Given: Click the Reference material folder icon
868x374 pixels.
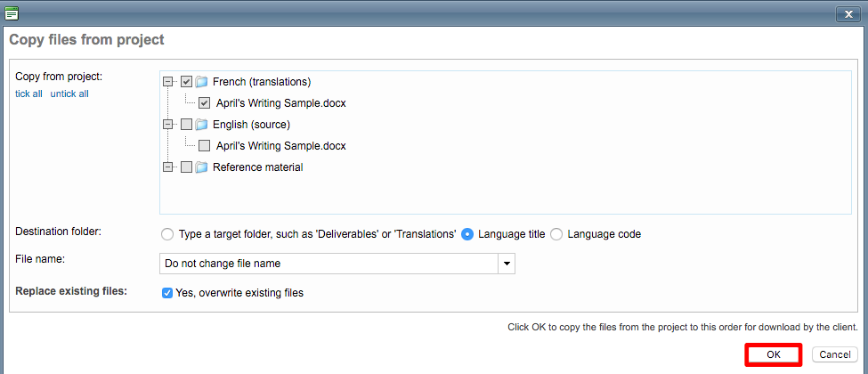Looking at the screenshot, I should (201, 167).
